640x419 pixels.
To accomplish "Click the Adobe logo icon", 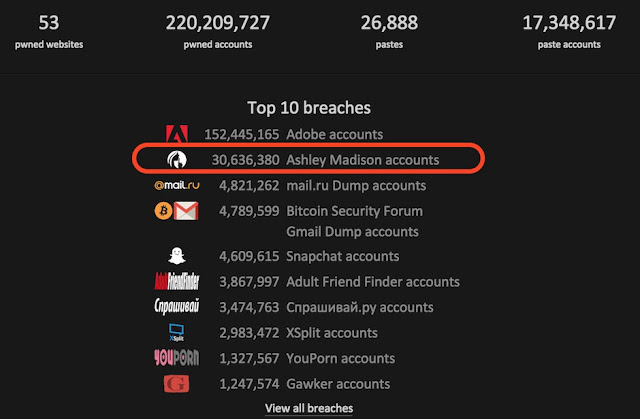I will point(178,134).
